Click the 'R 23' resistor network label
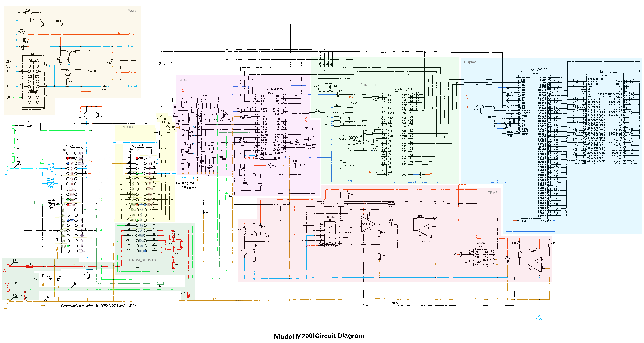The image size is (644, 343). [x=205, y=96]
